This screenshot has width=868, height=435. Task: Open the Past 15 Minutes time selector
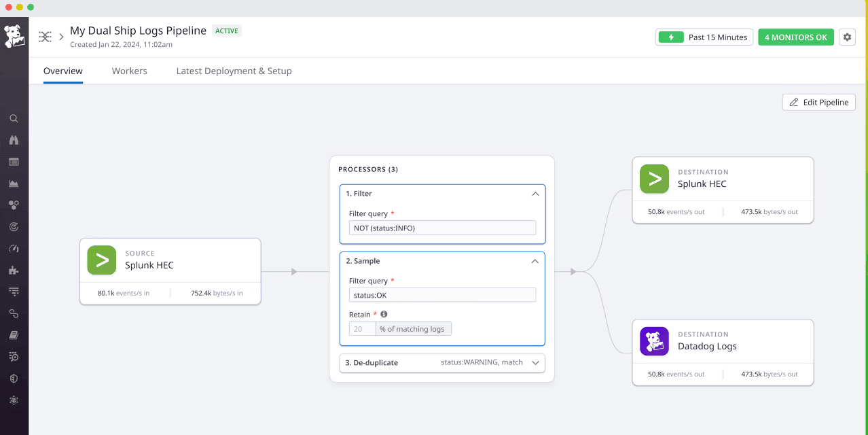click(x=704, y=37)
